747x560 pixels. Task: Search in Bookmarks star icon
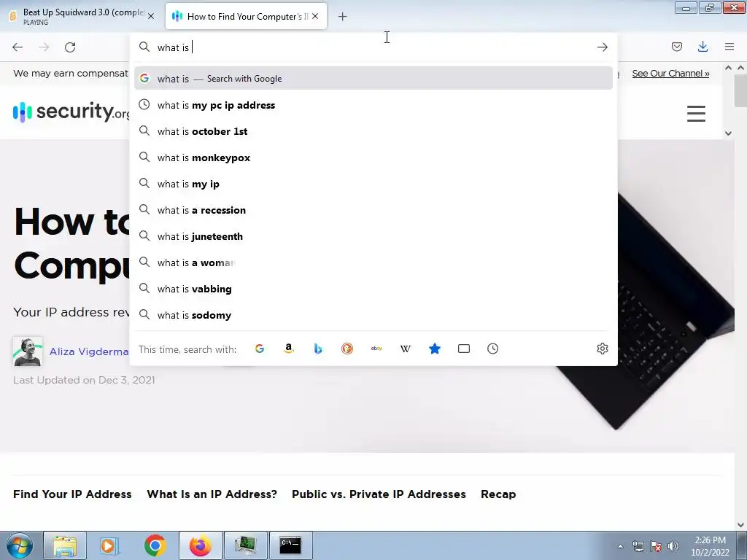pos(435,349)
